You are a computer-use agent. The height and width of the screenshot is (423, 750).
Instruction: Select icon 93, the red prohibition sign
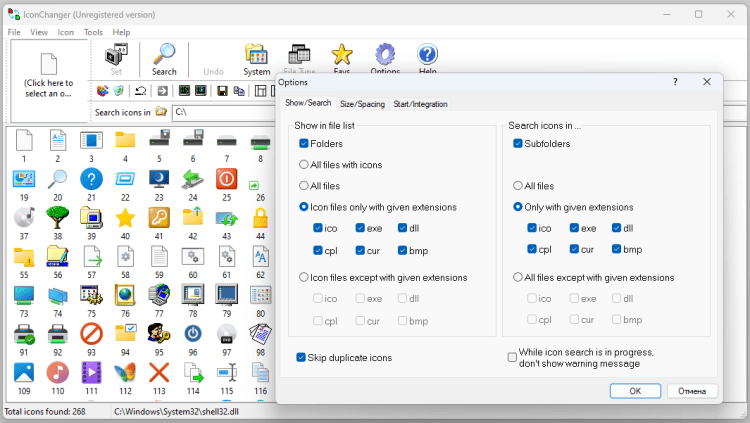tap(91, 334)
